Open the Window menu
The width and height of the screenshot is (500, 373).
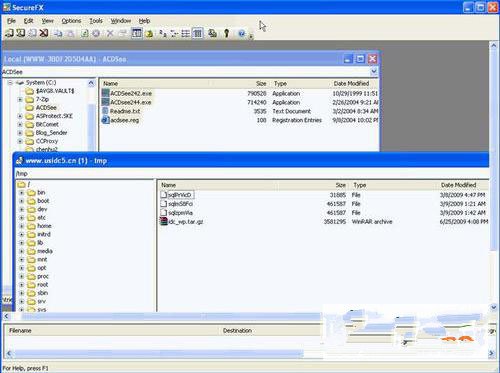coord(121,21)
